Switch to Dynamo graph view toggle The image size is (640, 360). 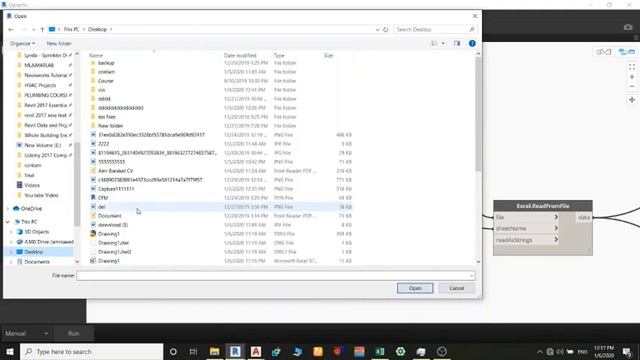tap(627, 52)
